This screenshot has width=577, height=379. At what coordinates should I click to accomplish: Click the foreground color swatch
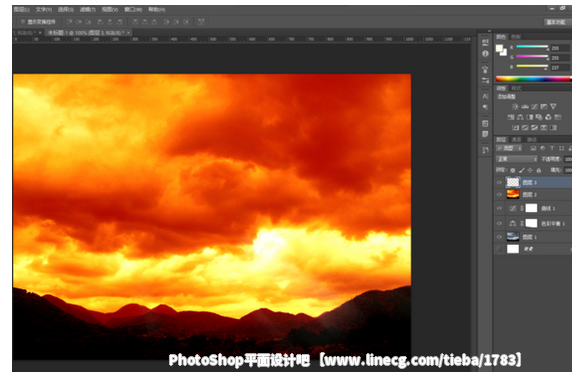(x=499, y=48)
